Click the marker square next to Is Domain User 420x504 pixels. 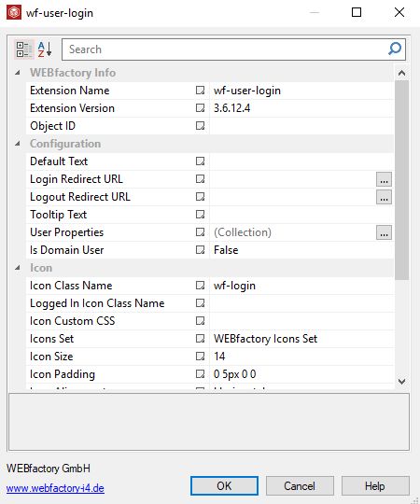[200, 250]
